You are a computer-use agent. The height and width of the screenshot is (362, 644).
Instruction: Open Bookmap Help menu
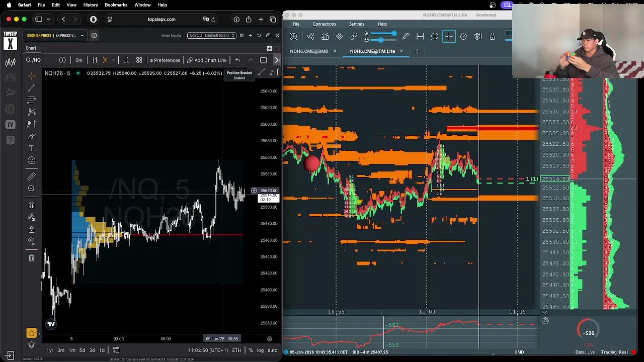click(x=382, y=24)
